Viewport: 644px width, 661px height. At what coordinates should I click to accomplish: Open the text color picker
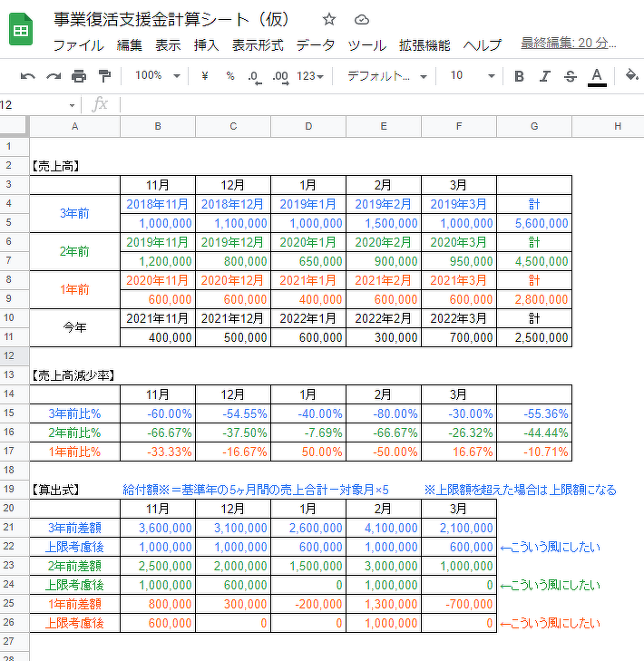coord(597,76)
